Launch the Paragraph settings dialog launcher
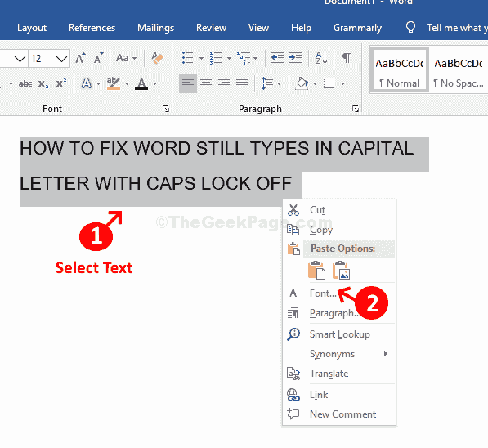488x448 pixels. coord(356,109)
